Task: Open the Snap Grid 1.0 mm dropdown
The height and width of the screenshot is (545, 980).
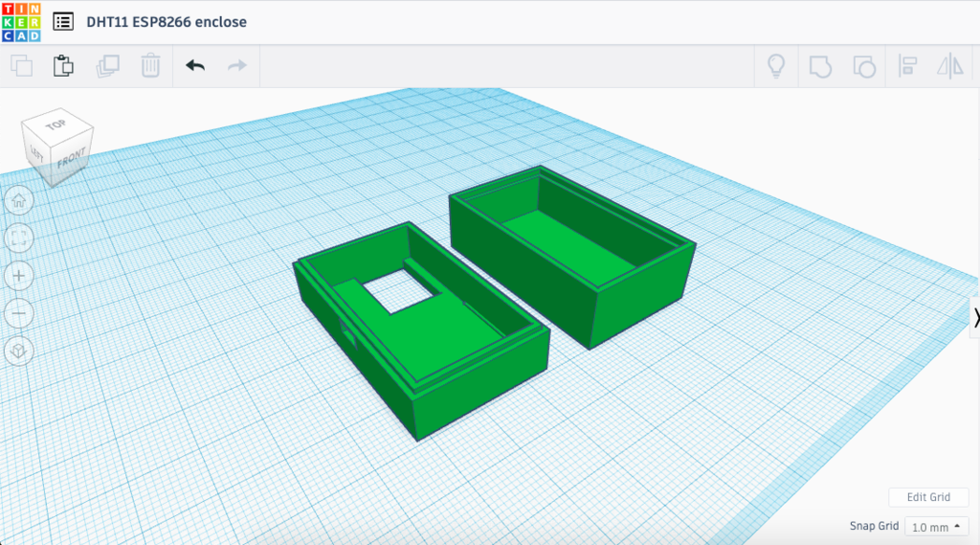Action: [936, 527]
